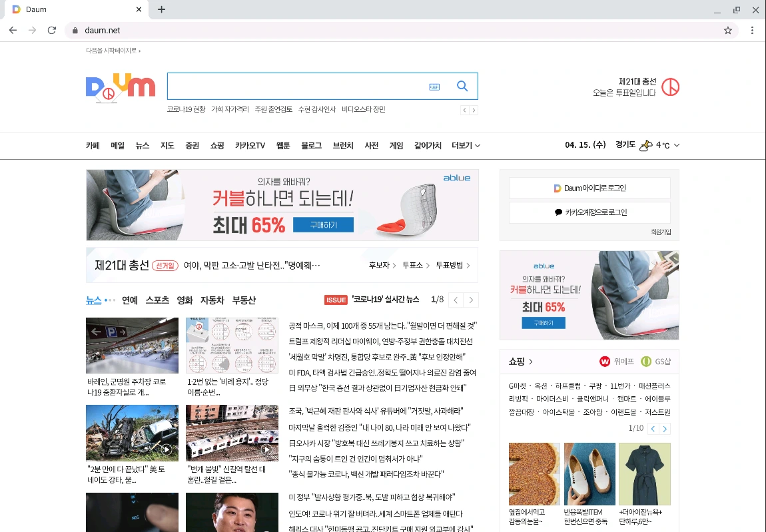Viewport: 766px width, 532px height.
Task: Click the Daum logo
Action: (x=120, y=88)
